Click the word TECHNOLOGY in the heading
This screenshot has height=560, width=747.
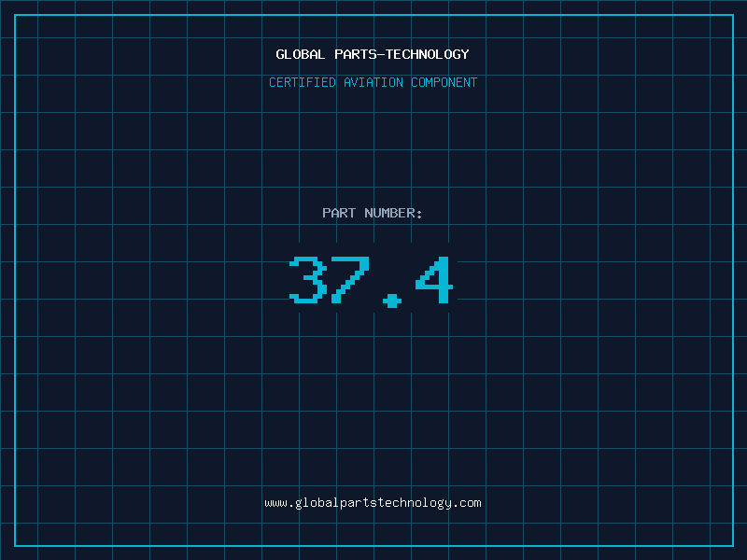click(x=428, y=54)
